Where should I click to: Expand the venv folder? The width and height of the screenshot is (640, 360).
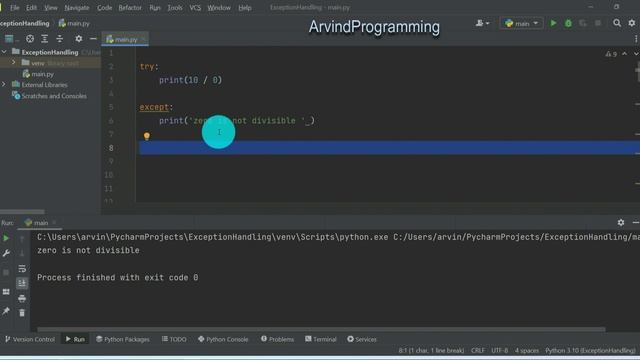(x=13, y=62)
